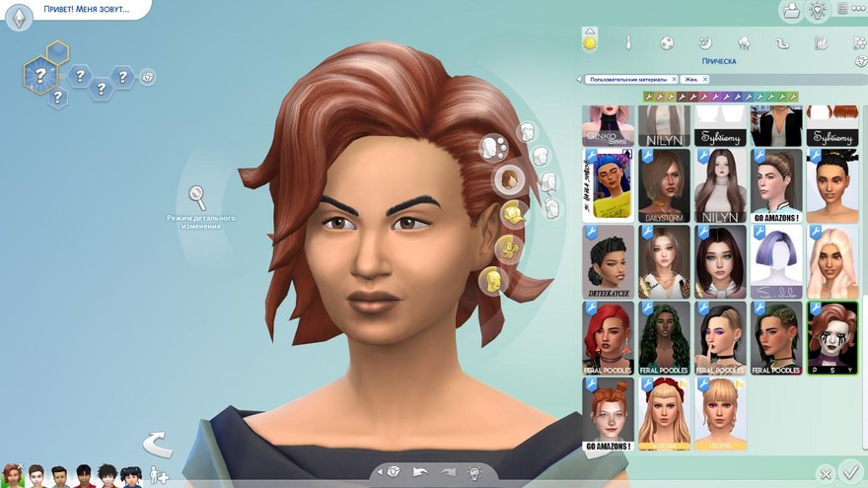
Task: Click the randomize traits dice icon
Action: click(x=148, y=76)
